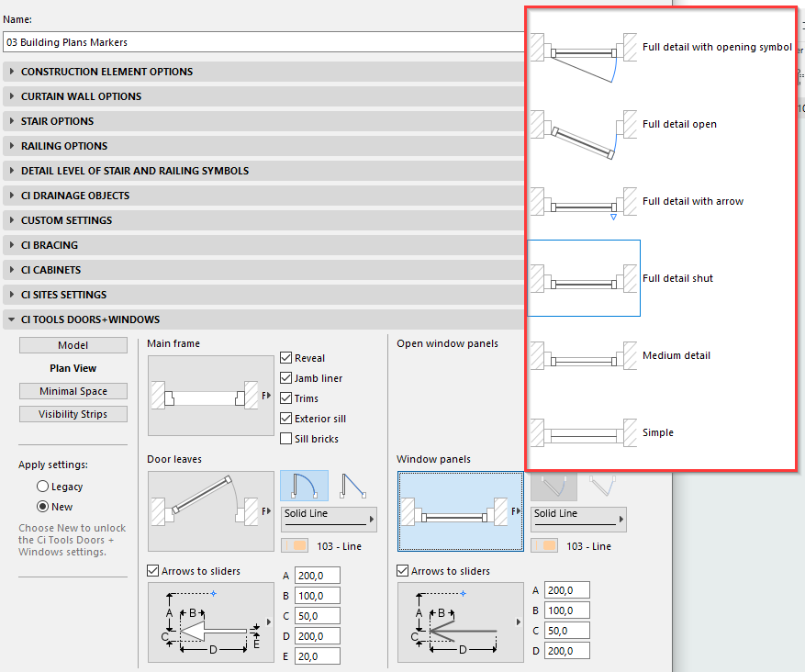The width and height of the screenshot is (805, 672).
Task: Open door leaves Solid Line dropdown
Action: pos(329,519)
